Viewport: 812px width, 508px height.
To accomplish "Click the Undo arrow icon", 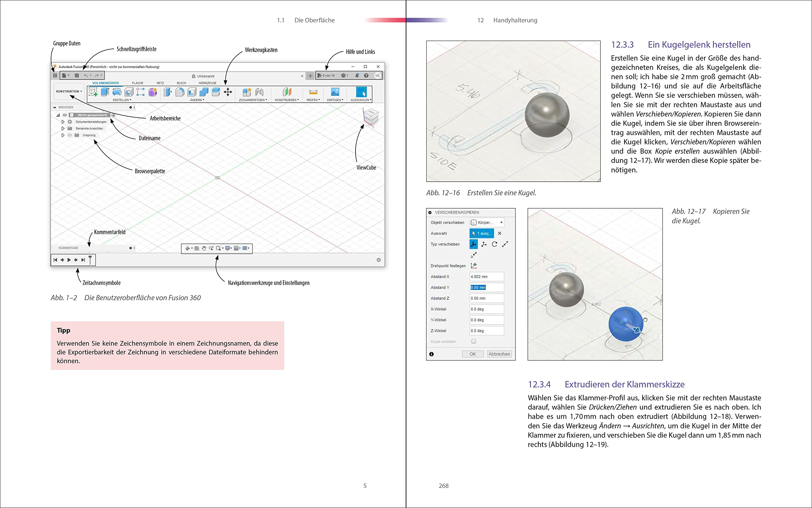I will coord(86,76).
